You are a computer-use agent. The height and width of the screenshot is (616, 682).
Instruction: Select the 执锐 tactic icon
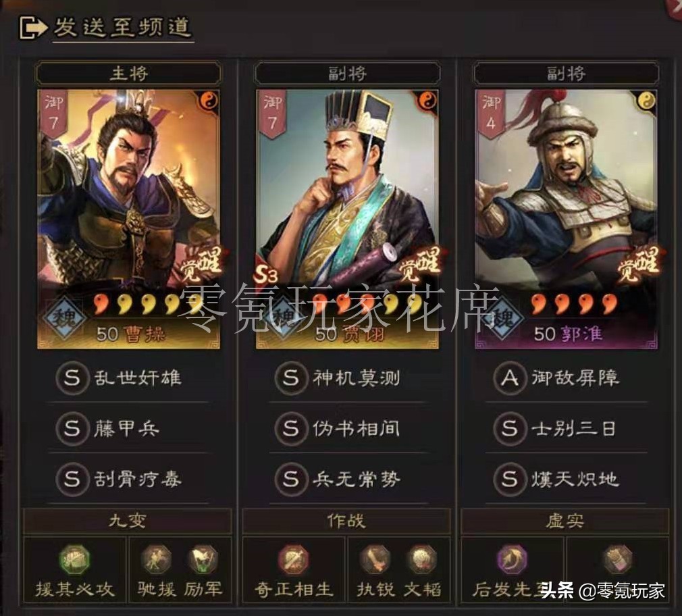coord(375,560)
